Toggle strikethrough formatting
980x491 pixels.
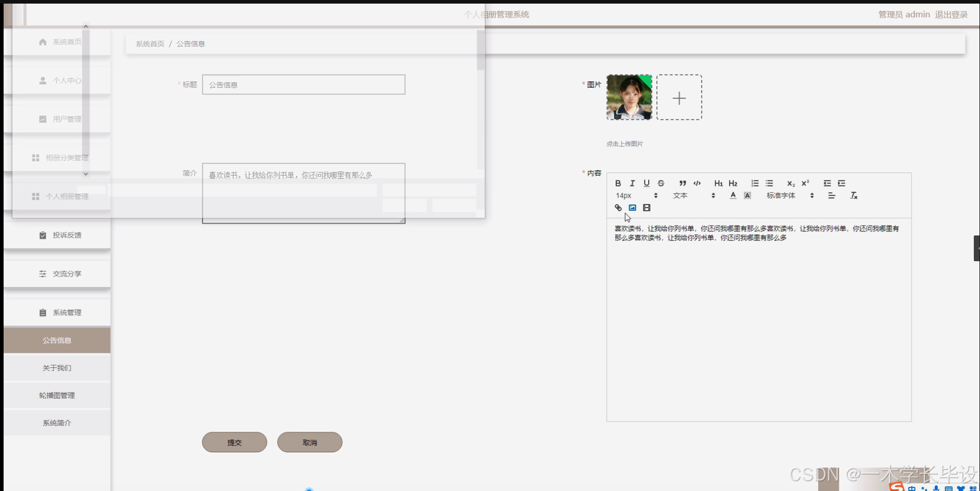(661, 183)
